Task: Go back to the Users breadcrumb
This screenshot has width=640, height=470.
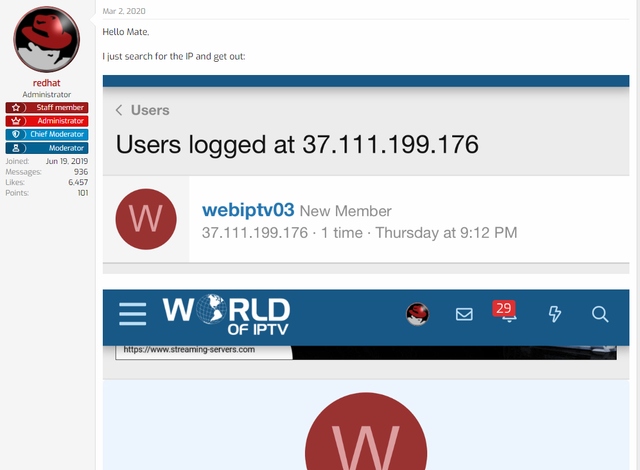Action: [x=150, y=110]
